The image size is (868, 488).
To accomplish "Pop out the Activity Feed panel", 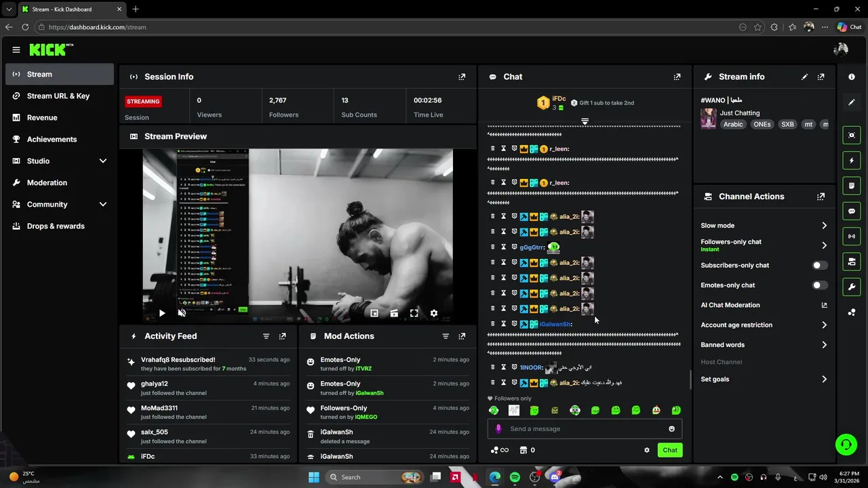I will 282,336.
